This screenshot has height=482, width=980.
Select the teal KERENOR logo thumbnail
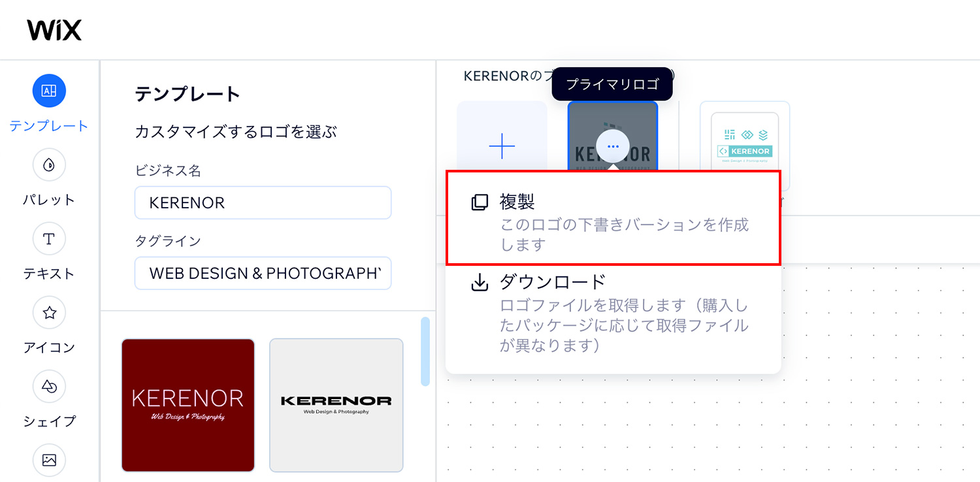tap(745, 146)
